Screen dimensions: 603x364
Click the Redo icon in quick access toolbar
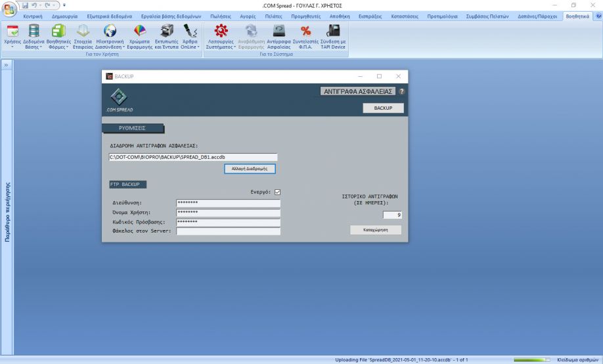click(47, 5)
